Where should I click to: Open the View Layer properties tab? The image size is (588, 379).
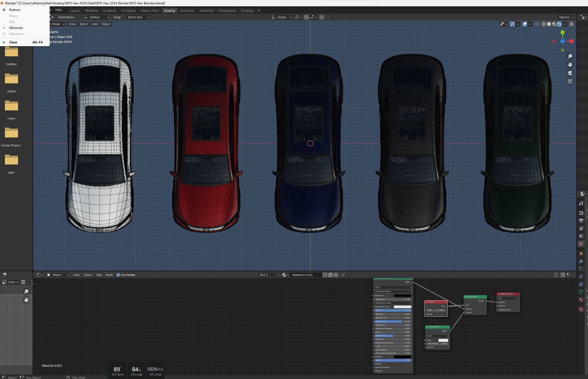[581, 228]
